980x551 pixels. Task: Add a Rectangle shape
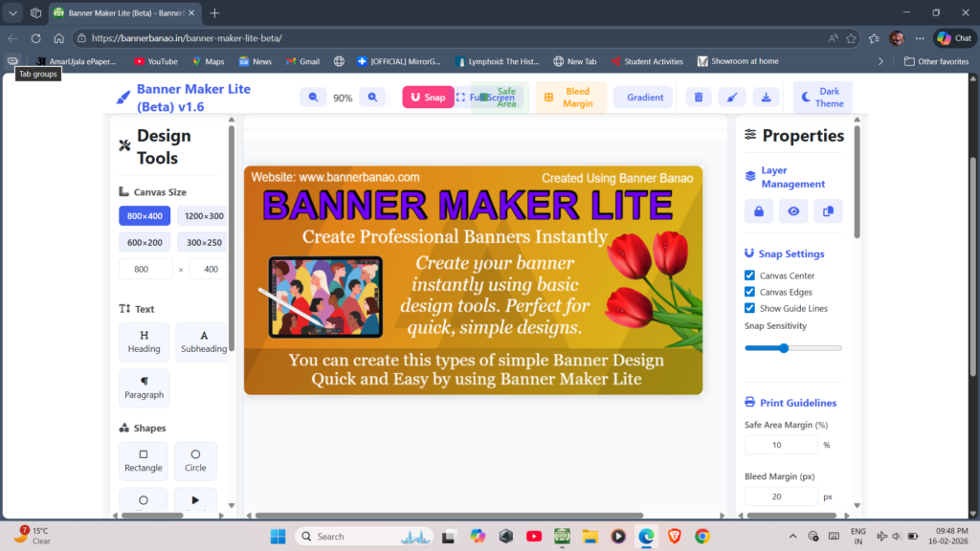coord(144,460)
